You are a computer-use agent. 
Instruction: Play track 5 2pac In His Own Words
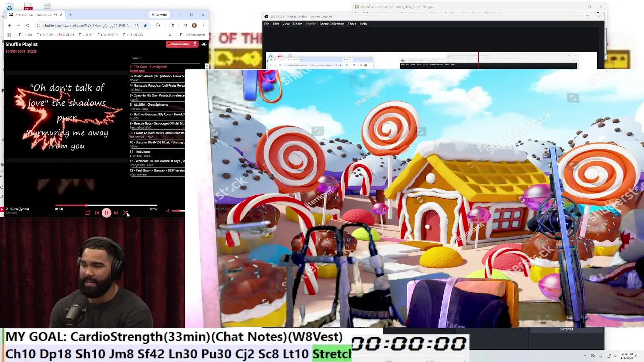pyautogui.click(x=157, y=97)
